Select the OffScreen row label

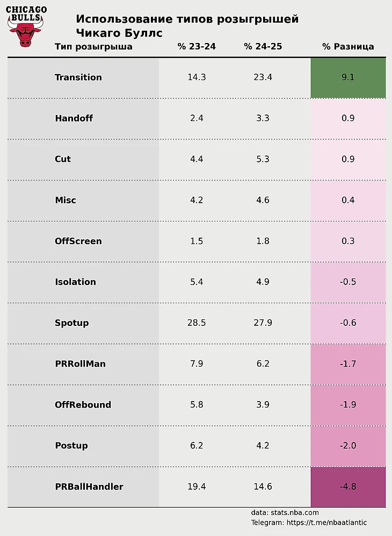pos(78,241)
